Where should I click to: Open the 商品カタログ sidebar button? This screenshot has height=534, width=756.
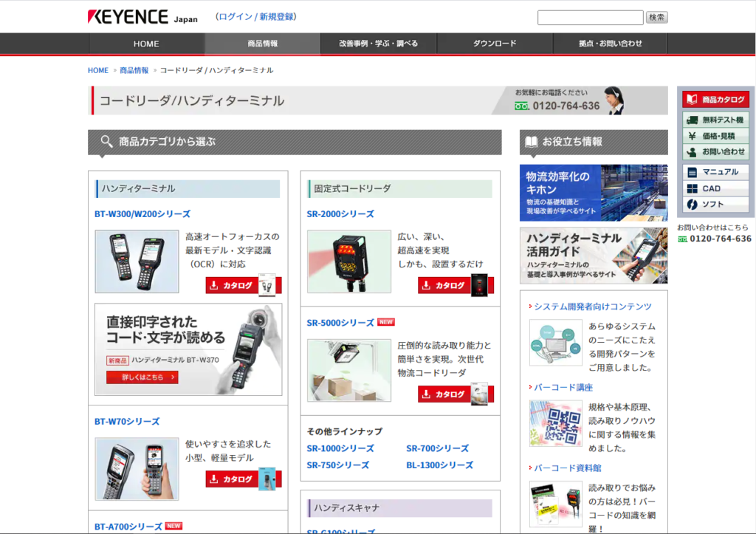(715, 100)
